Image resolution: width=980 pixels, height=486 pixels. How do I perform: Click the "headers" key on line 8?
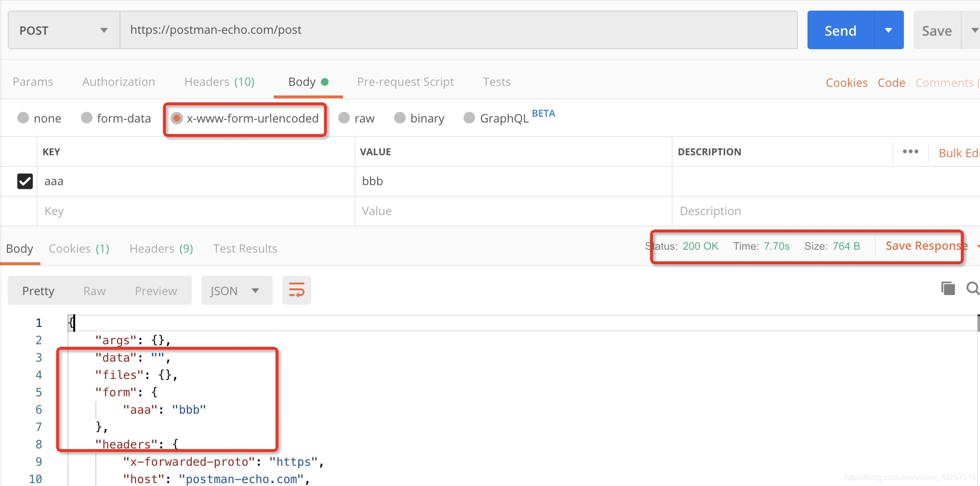[x=127, y=444]
